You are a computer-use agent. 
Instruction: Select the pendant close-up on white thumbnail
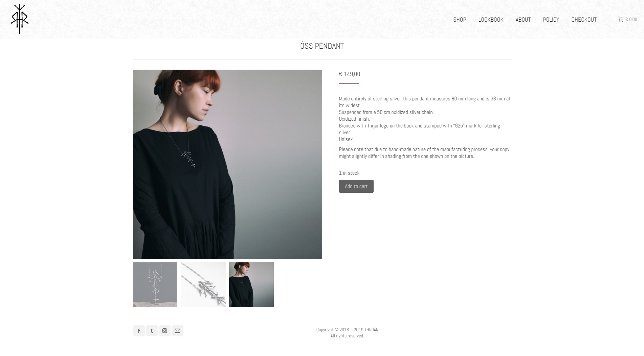tap(203, 285)
